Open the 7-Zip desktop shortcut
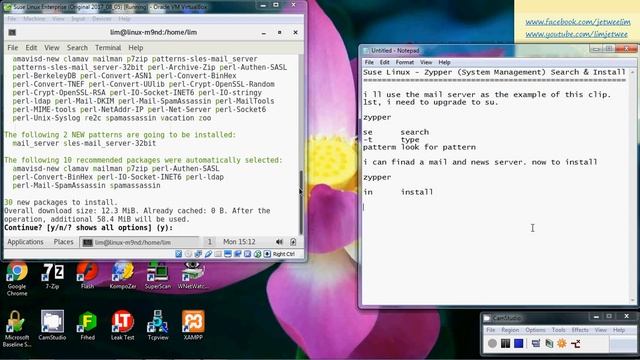The image size is (640, 360). 52,276
